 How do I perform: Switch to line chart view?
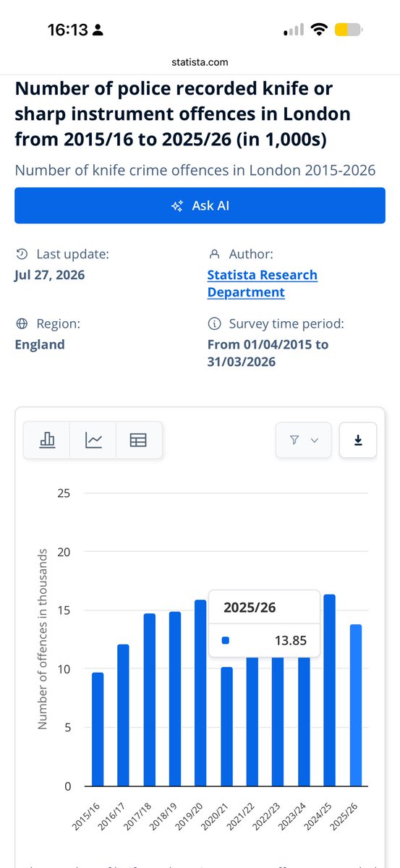[x=93, y=440]
